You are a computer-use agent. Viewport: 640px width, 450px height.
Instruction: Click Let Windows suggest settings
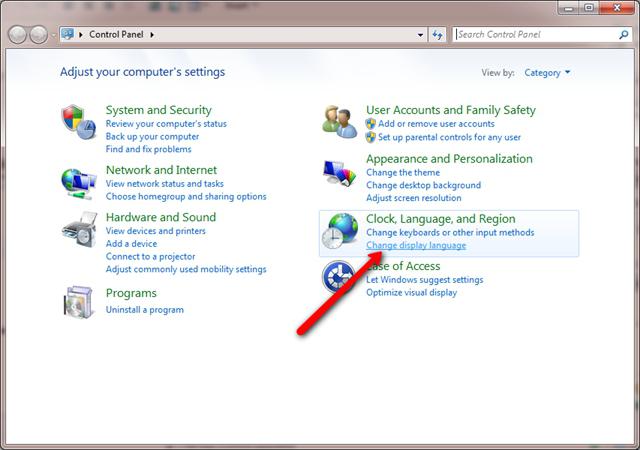point(424,280)
